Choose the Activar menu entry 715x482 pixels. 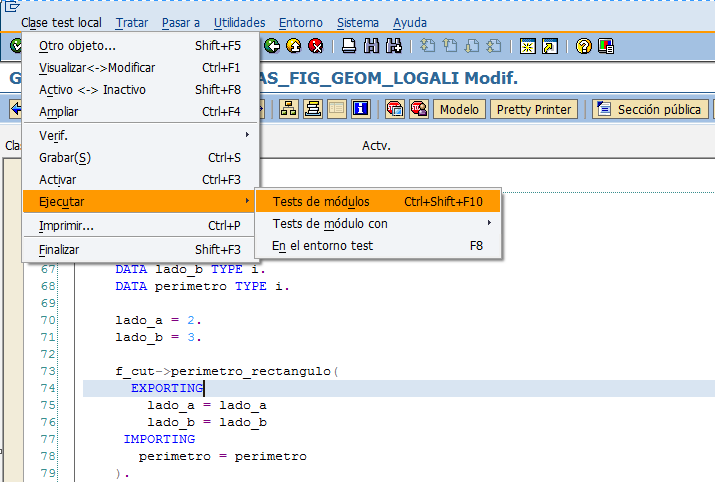[x=140, y=179]
